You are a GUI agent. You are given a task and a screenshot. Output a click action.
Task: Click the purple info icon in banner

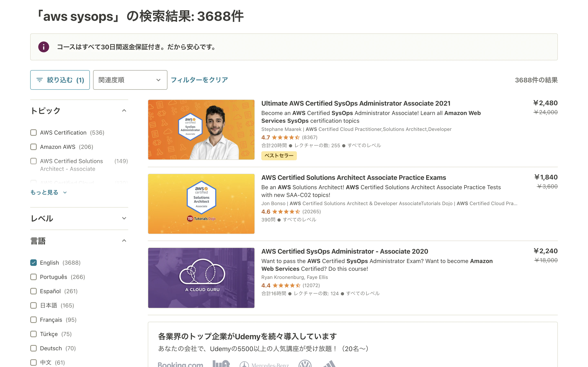click(43, 47)
